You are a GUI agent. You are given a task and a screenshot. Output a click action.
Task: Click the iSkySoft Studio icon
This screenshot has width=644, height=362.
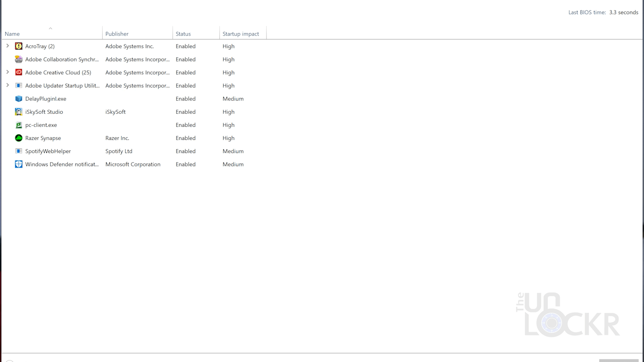coord(19,112)
